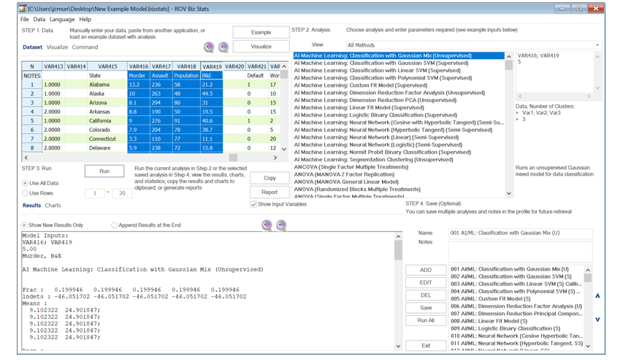The image size is (623, 364).
Task: Zoom in on the dataset grid
Action: (x=209, y=47)
